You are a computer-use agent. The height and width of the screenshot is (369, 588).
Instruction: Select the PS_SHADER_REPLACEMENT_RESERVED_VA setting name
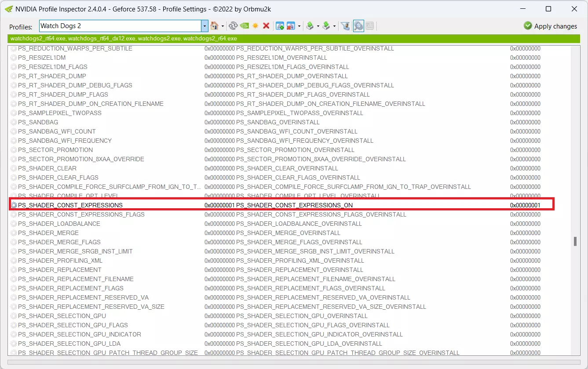point(84,297)
